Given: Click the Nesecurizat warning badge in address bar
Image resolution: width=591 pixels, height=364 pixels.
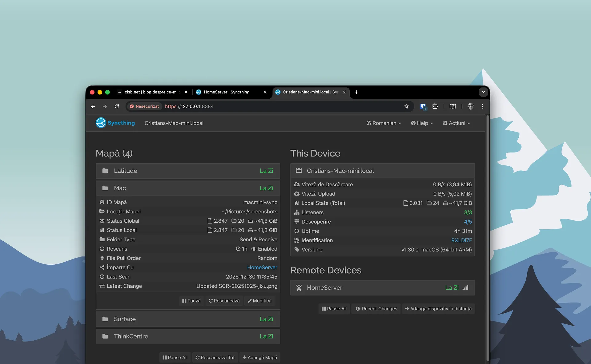Looking at the screenshot, I should click(x=144, y=106).
